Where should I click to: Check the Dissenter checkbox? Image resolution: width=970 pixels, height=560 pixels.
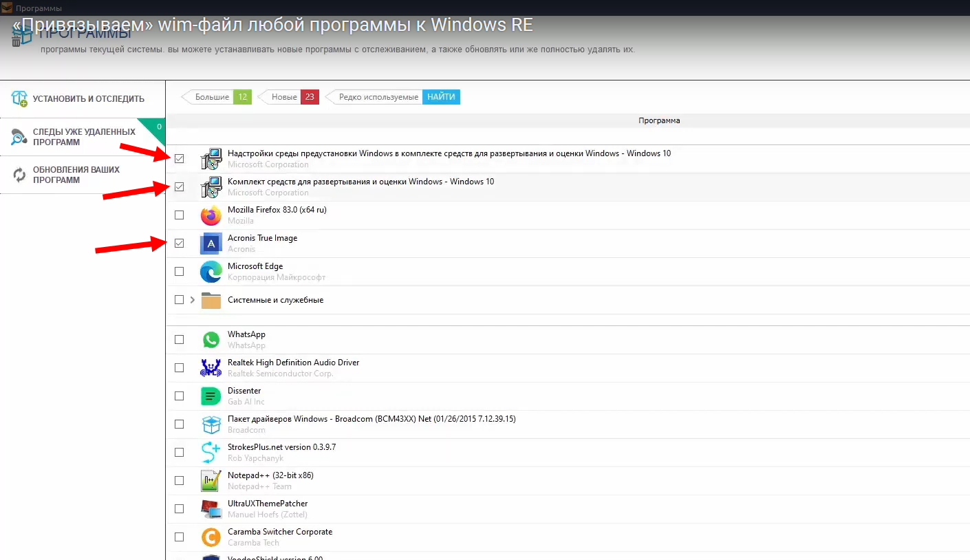pos(180,396)
